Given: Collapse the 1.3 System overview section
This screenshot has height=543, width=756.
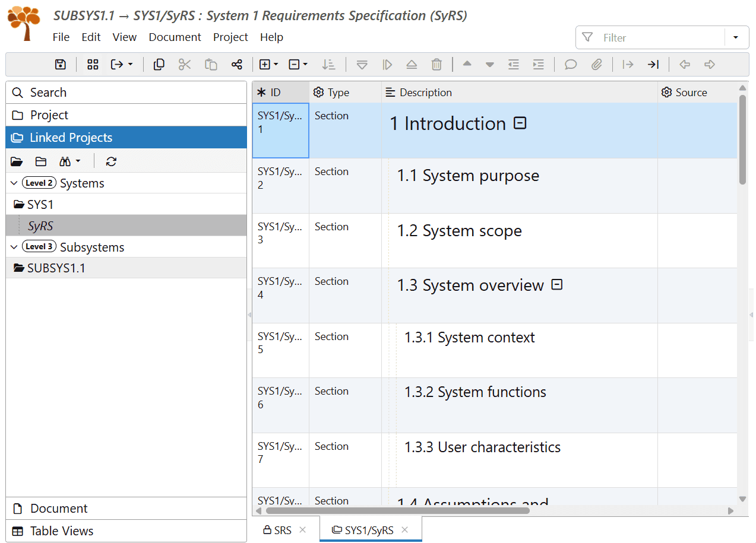Looking at the screenshot, I should click(557, 285).
